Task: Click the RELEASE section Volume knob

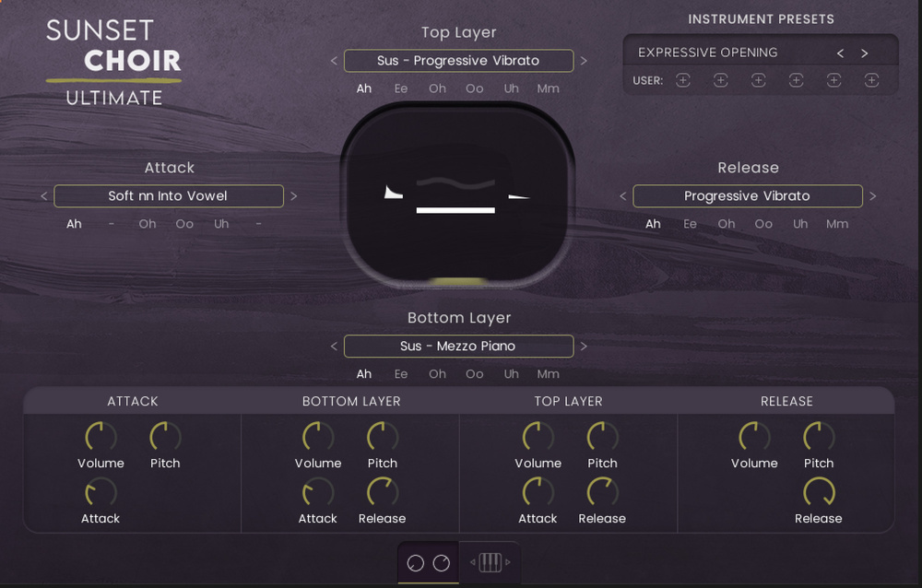Action: 754,437
